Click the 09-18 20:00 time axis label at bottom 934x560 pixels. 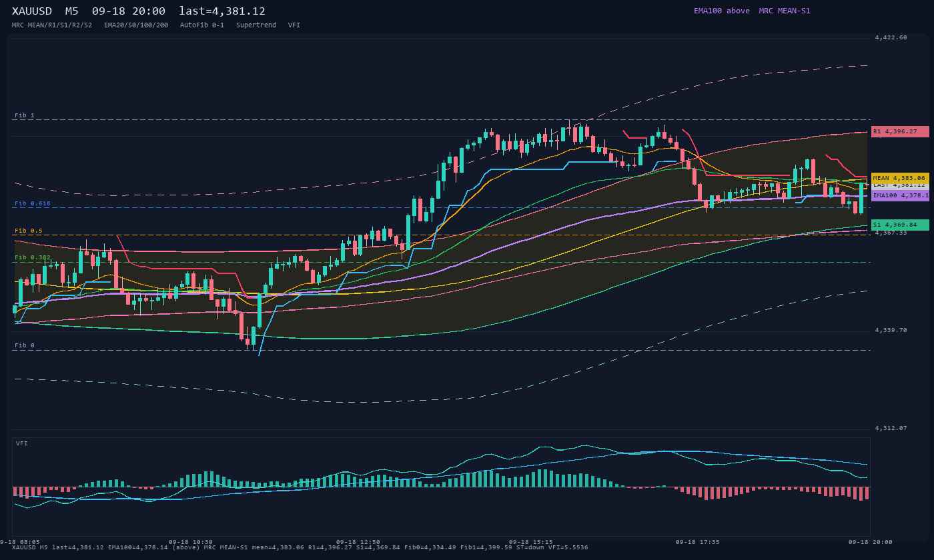coord(870,542)
